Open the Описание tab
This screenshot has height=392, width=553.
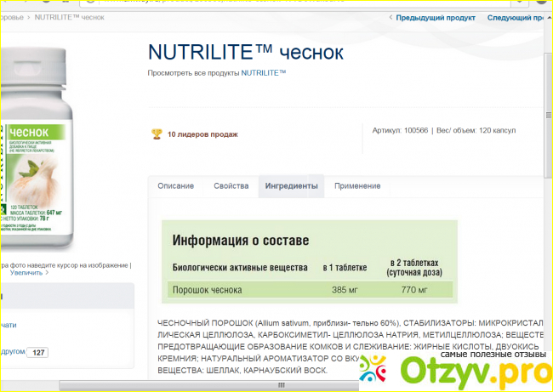(175, 186)
